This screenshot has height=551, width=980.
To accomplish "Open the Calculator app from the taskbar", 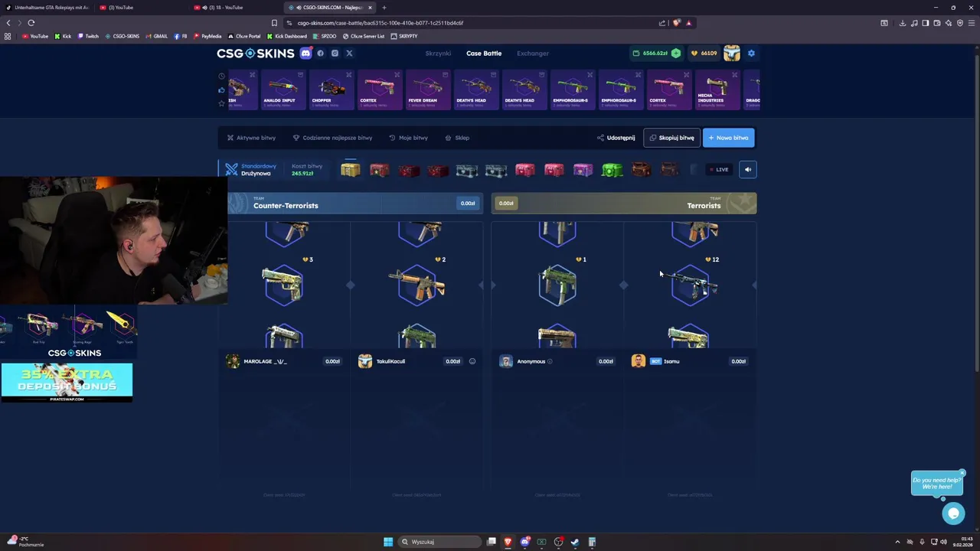I will click(x=592, y=542).
